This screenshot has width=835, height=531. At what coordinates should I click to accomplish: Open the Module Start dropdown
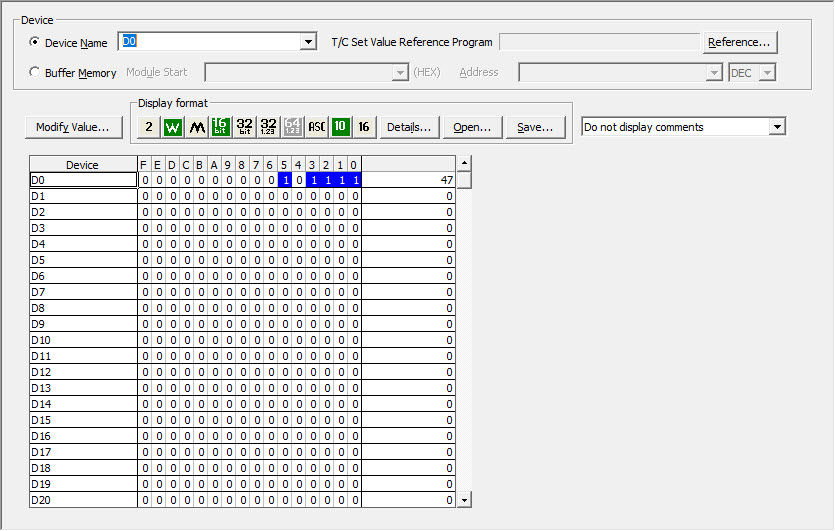point(399,72)
